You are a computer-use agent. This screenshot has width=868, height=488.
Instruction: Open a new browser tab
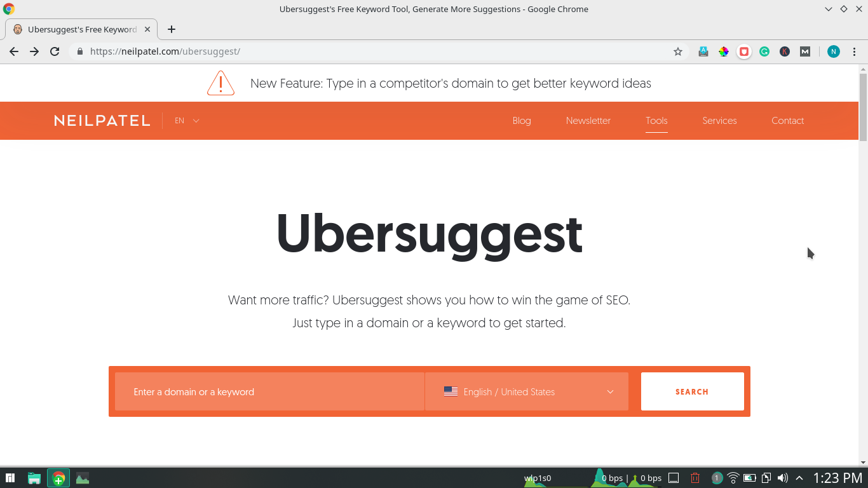tap(172, 29)
